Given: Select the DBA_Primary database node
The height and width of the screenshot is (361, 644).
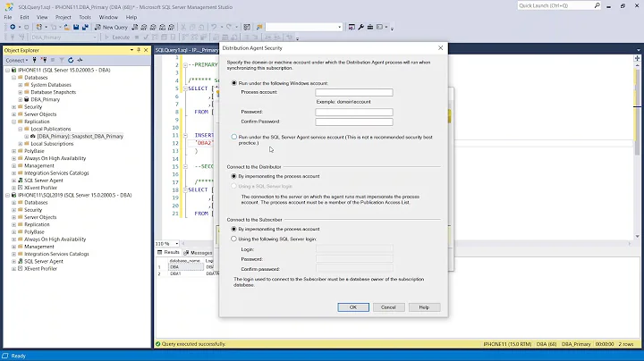Looking at the screenshot, I should (x=46, y=100).
